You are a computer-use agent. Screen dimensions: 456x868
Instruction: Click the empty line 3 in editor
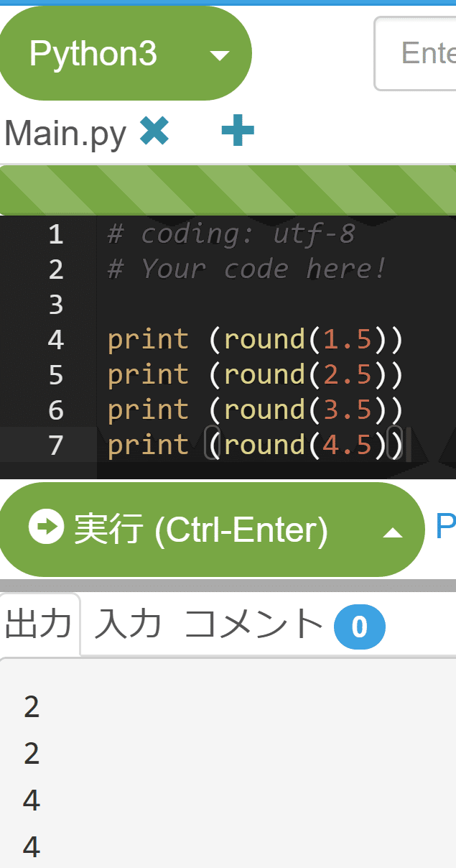pyautogui.click(x=251, y=304)
